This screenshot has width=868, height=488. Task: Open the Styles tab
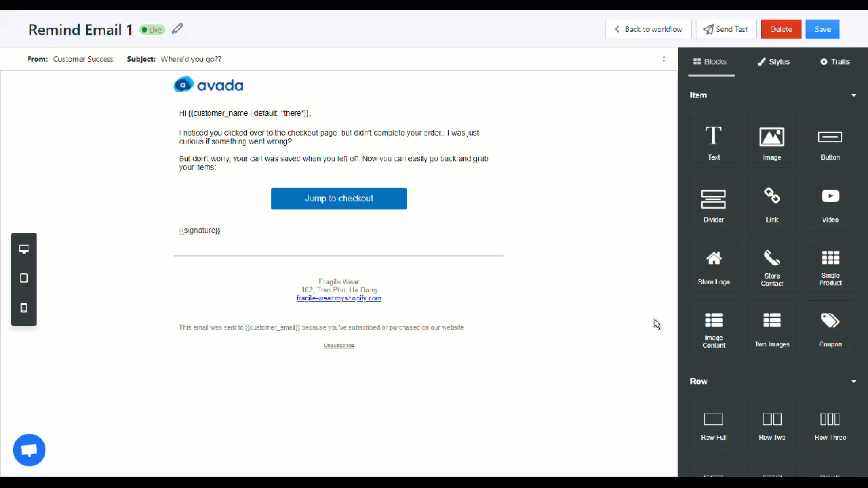(773, 62)
